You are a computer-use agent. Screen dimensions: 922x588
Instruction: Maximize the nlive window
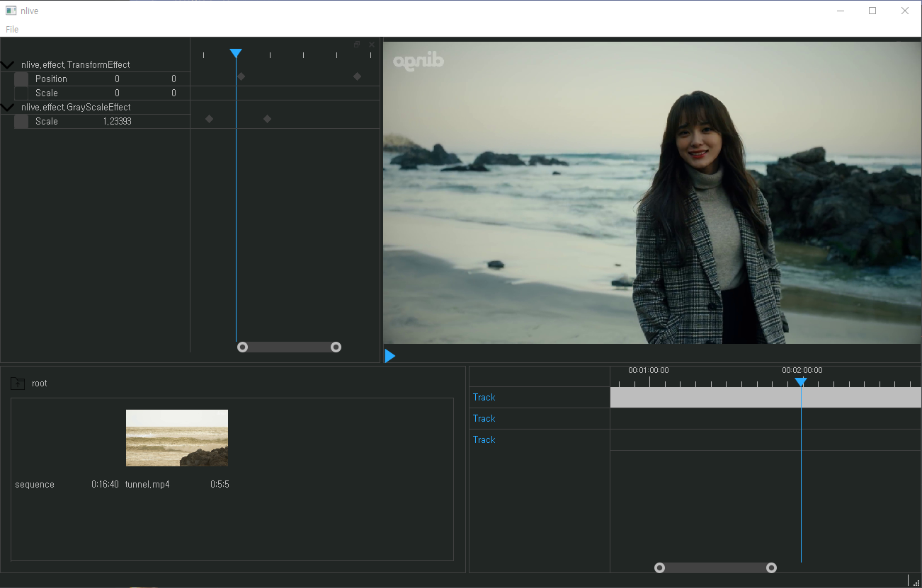pyautogui.click(x=872, y=11)
